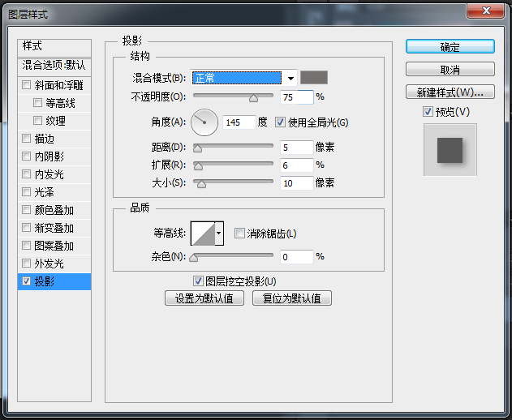Enable the 渐变叠加 checkbox

click(x=26, y=227)
